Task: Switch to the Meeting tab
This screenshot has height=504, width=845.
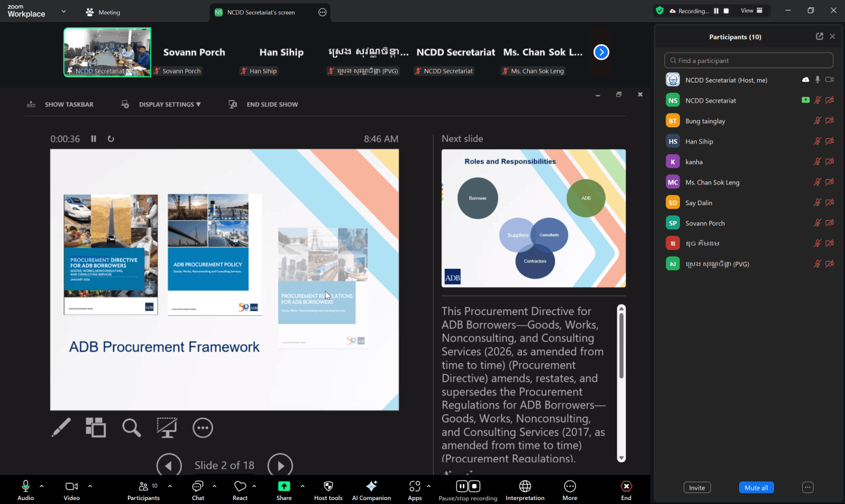Action: point(103,12)
